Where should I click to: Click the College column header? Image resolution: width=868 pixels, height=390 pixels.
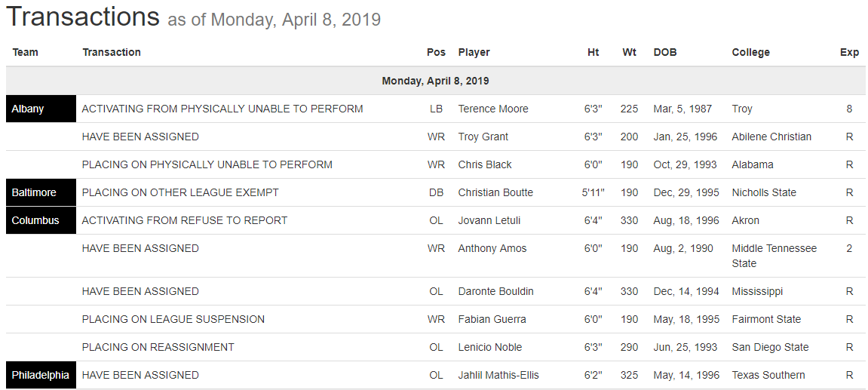pos(750,52)
